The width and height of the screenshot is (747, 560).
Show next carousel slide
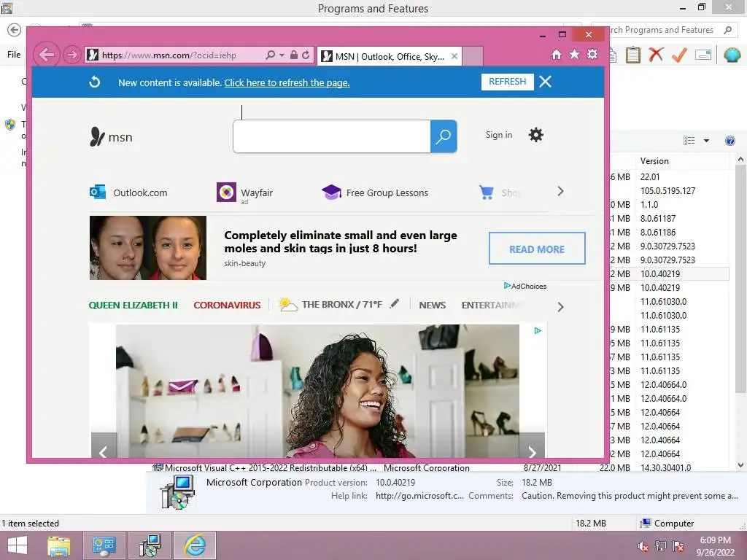pos(532,446)
